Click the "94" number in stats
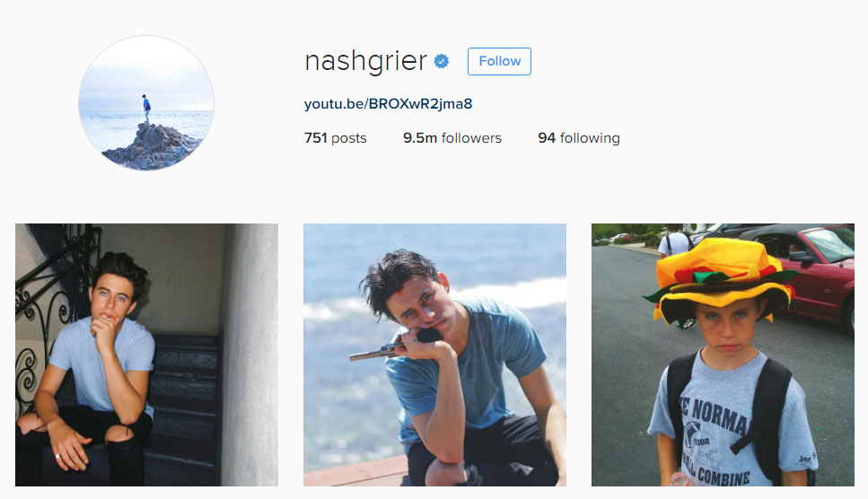The width and height of the screenshot is (868, 499). [x=547, y=137]
